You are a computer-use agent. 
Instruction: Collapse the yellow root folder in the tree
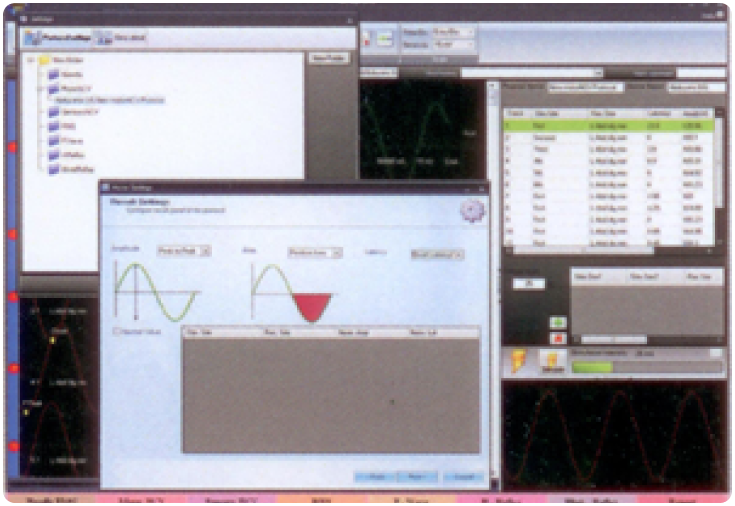point(31,60)
